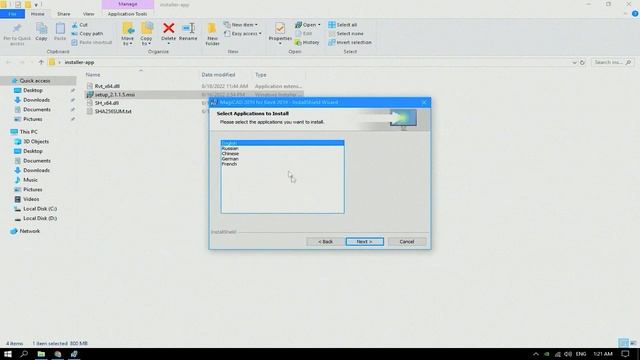Screen dimensions: 640x360
Task: Open the File menu tab
Action: click(x=12, y=14)
